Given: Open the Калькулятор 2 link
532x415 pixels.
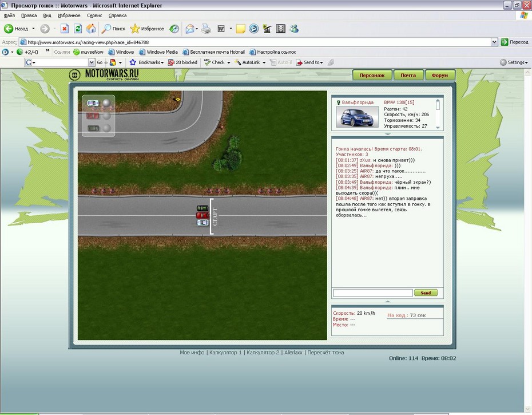Looking at the screenshot, I should [263, 353].
